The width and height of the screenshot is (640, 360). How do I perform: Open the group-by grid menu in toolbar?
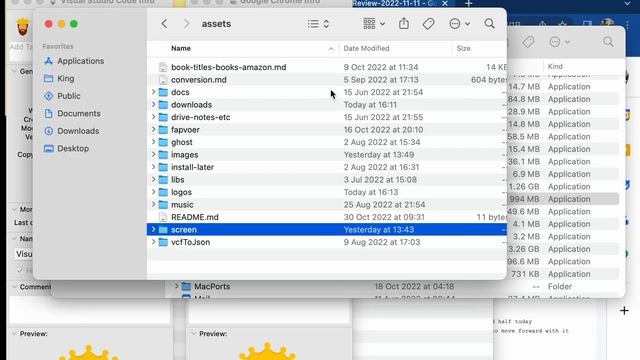pyautogui.click(x=374, y=24)
